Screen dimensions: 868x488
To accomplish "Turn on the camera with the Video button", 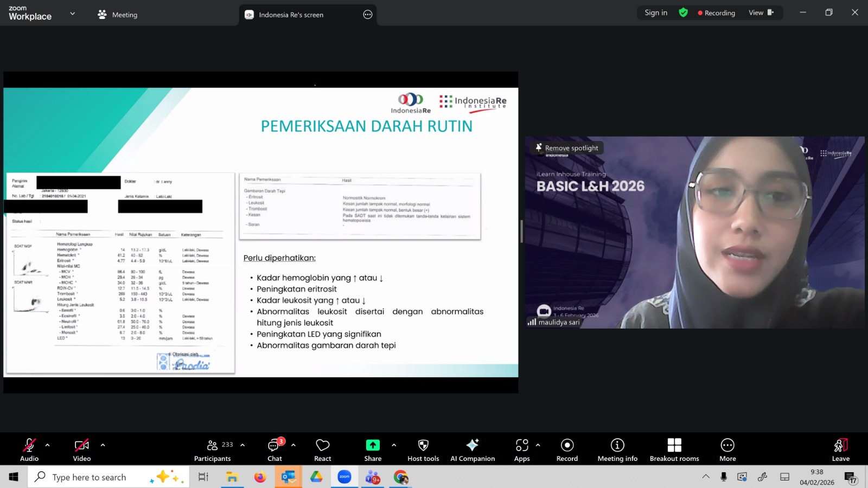I will (82, 450).
